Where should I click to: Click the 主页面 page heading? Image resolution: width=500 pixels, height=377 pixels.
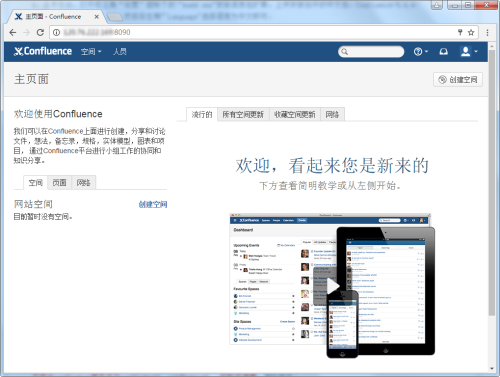(x=31, y=79)
